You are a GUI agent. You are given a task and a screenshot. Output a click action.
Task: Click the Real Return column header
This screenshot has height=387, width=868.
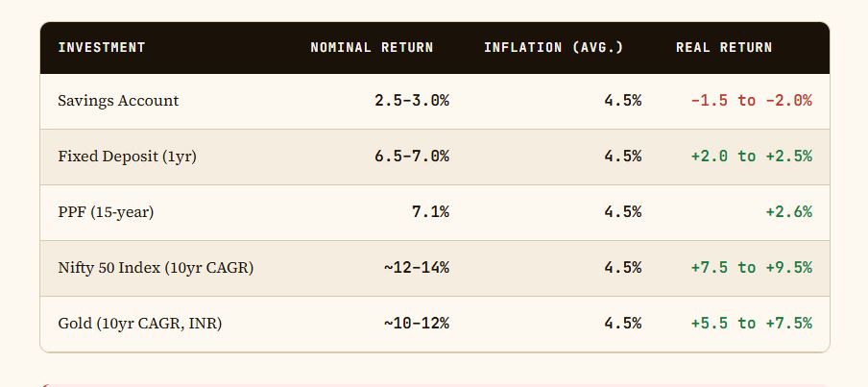point(724,47)
